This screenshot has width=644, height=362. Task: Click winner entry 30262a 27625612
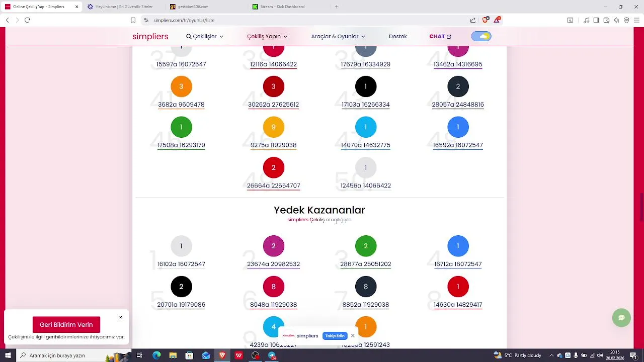(x=273, y=105)
